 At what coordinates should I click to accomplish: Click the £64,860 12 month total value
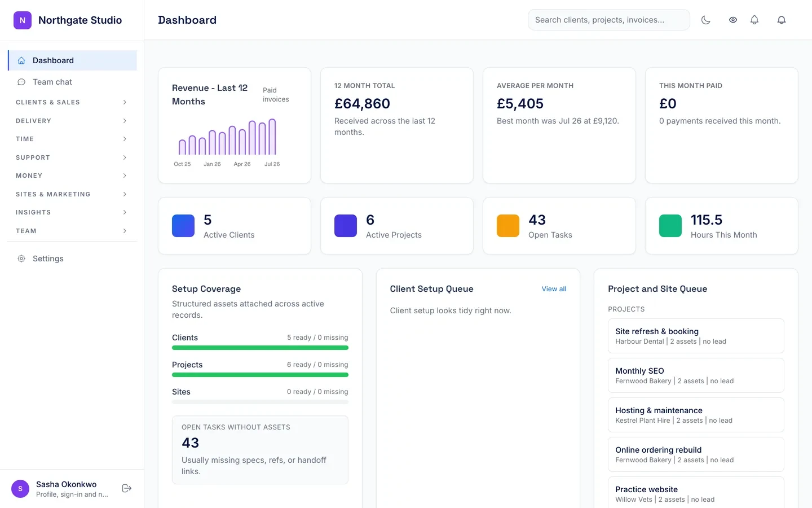pyautogui.click(x=362, y=104)
